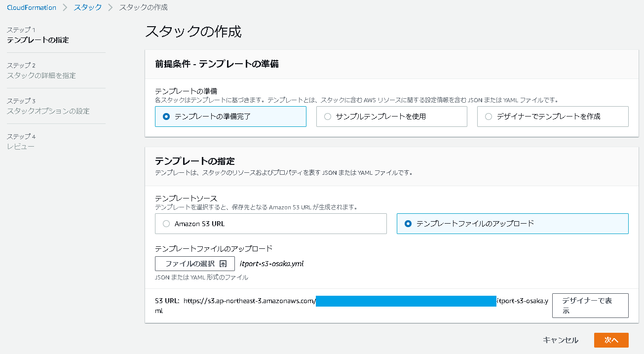Click the itport-s3-osaka.yml file name
Image resolution: width=644 pixels, height=354 pixels.
tap(272, 263)
